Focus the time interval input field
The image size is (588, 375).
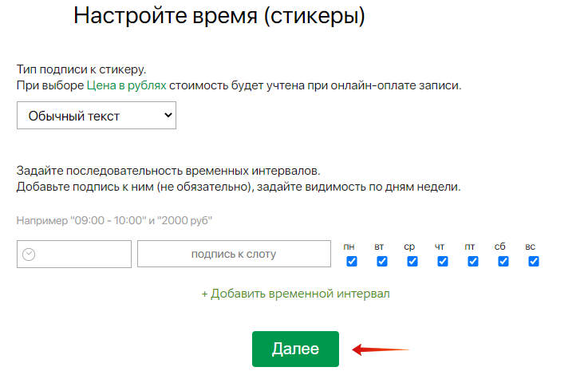pos(74,255)
